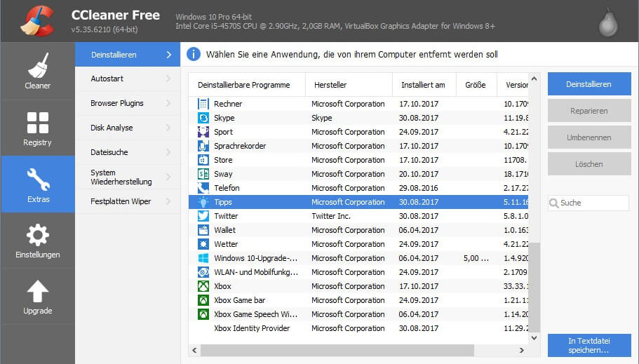Click the blue info icon
This screenshot has width=639, height=364.
coord(194,54)
